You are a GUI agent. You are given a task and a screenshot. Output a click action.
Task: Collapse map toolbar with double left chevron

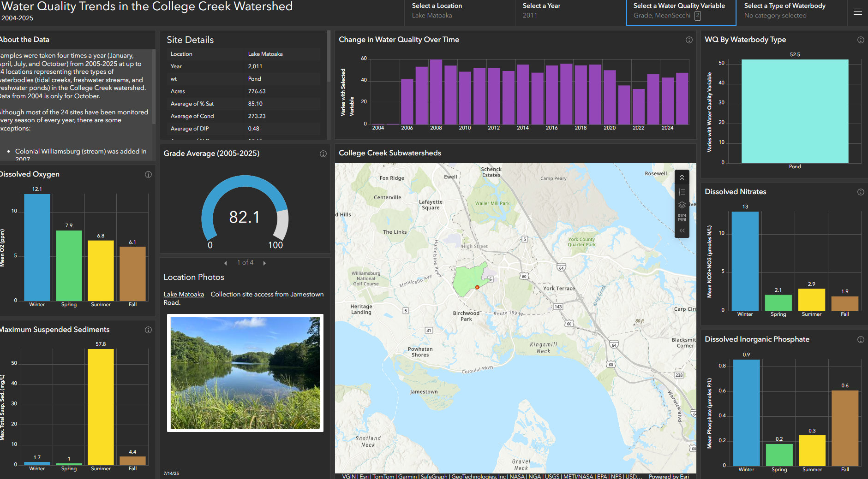pos(682,231)
